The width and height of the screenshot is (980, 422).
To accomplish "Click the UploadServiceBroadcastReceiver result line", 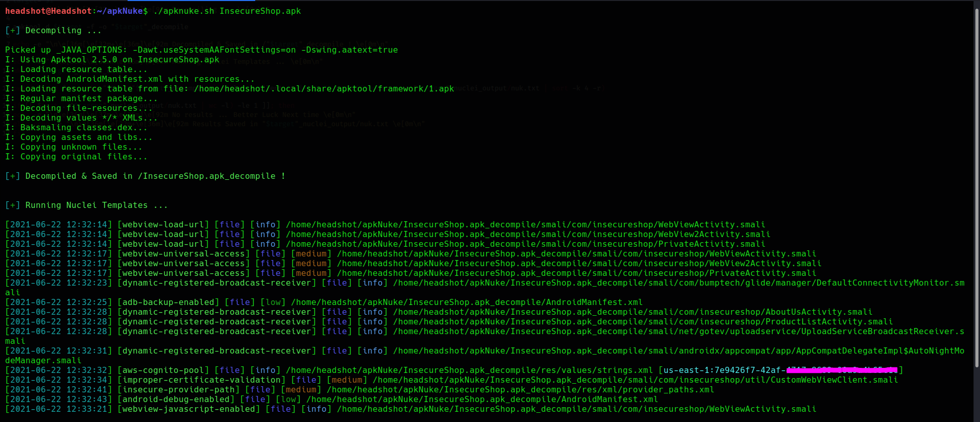I will (485, 336).
